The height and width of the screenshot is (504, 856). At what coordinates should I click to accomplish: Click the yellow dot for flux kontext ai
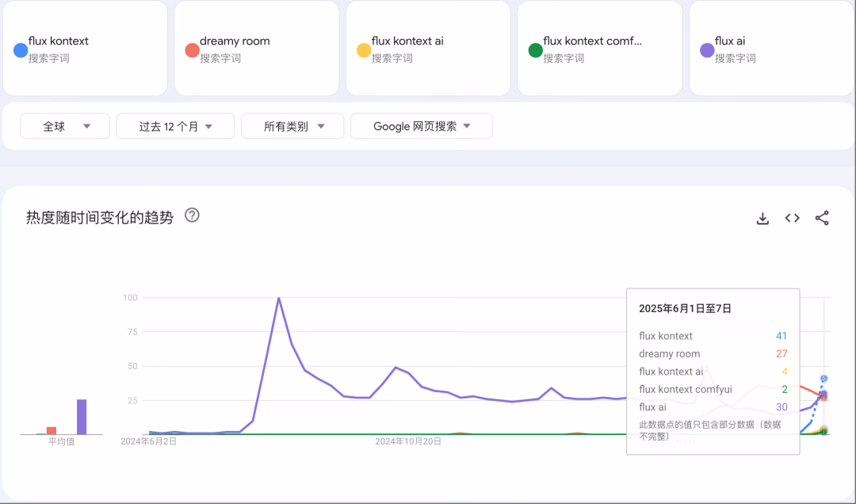[x=364, y=50]
